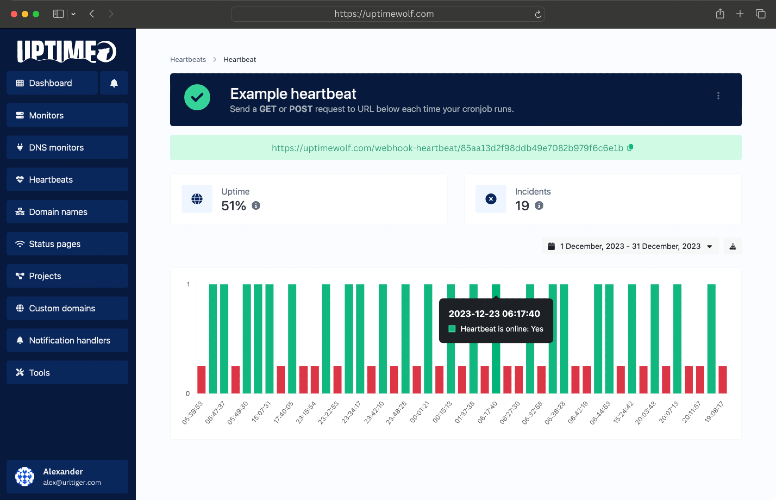
Task: Click the notification bell icon beside Dashboard
Action: 114,83
